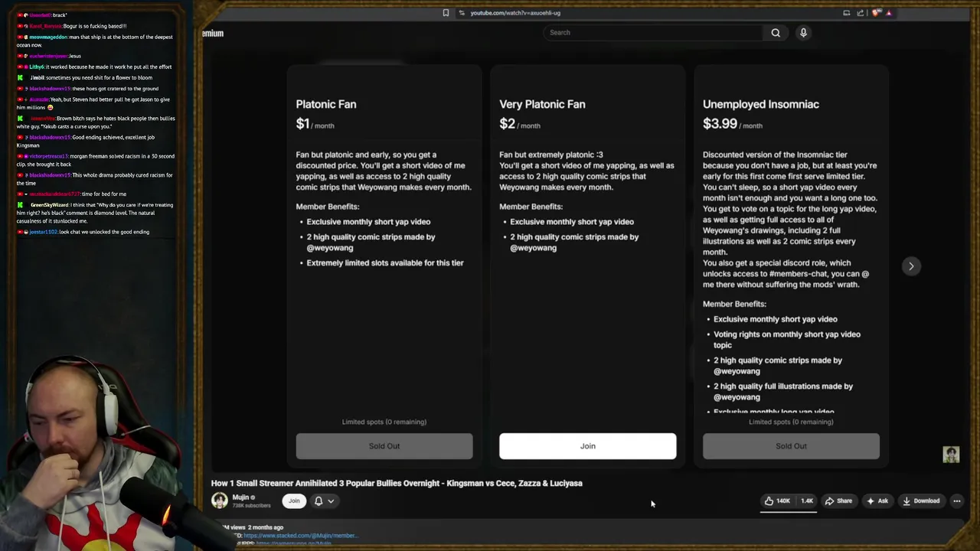Click the small avatar thumbnail at right edge
This screenshot has width=980, height=551.
(x=951, y=454)
